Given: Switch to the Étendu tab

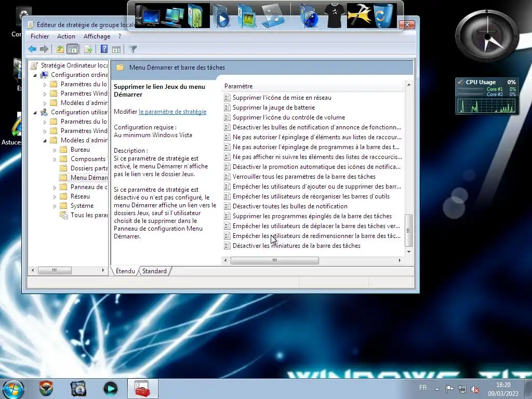Looking at the screenshot, I should [125, 271].
